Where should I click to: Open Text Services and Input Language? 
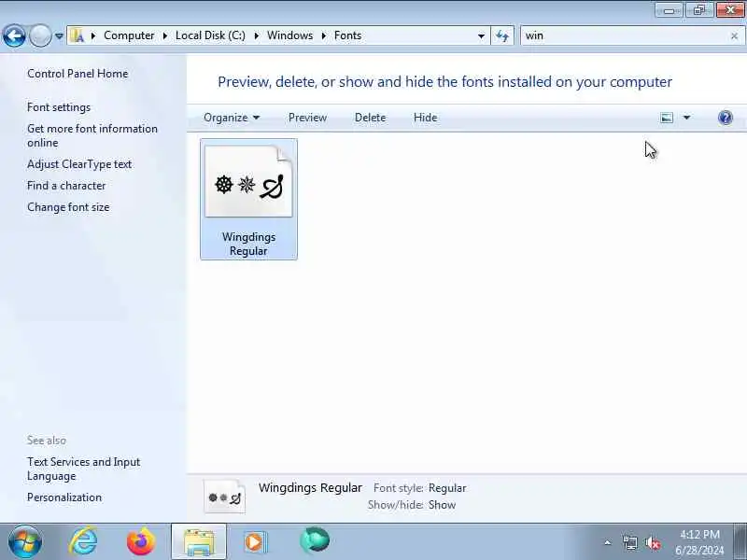(83, 469)
